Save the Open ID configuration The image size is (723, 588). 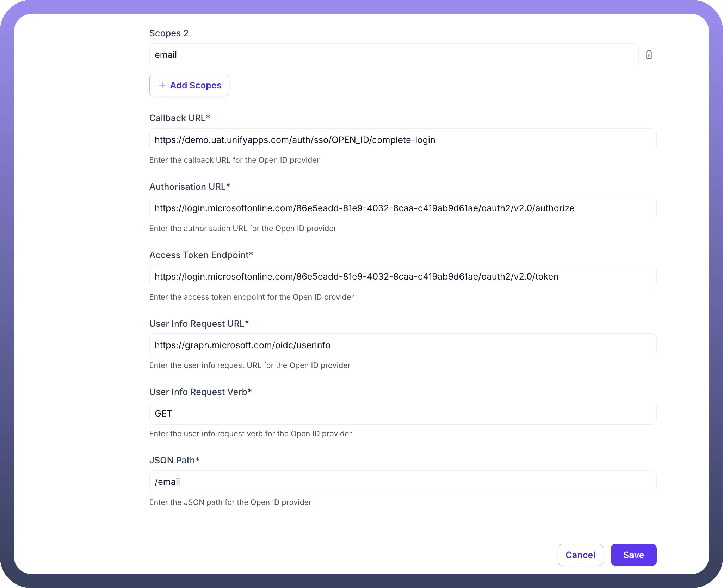tap(633, 555)
